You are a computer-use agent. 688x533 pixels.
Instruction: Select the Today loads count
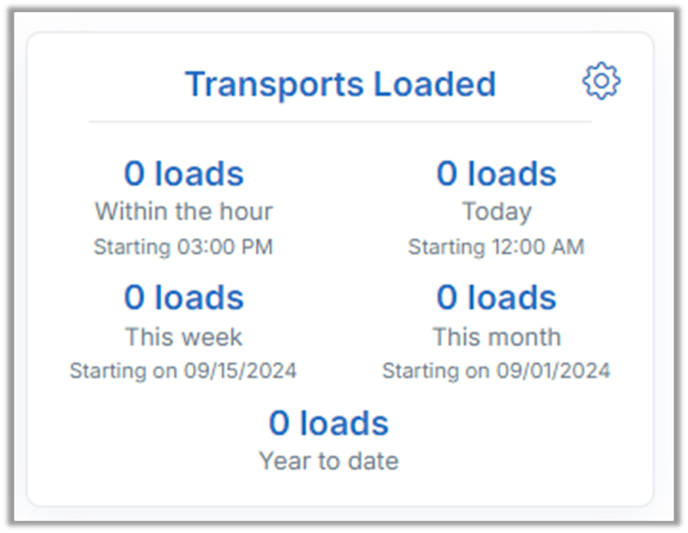pos(496,174)
